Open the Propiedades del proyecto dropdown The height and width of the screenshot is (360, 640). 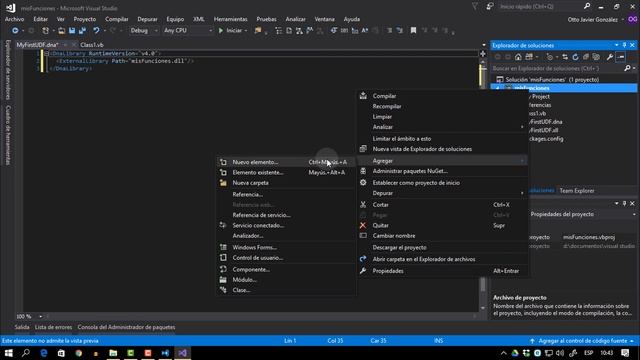[x=634, y=214]
